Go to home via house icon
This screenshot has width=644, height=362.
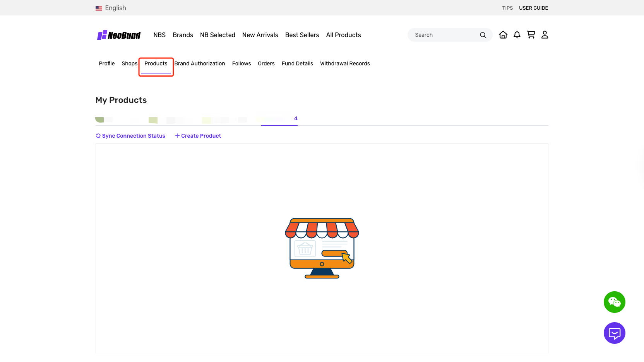tap(503, 35)
